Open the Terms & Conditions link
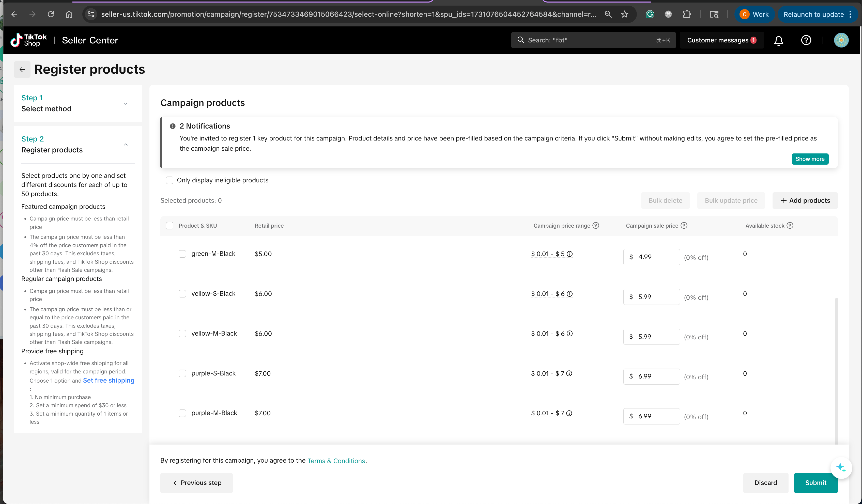 (x=336, y=461)
